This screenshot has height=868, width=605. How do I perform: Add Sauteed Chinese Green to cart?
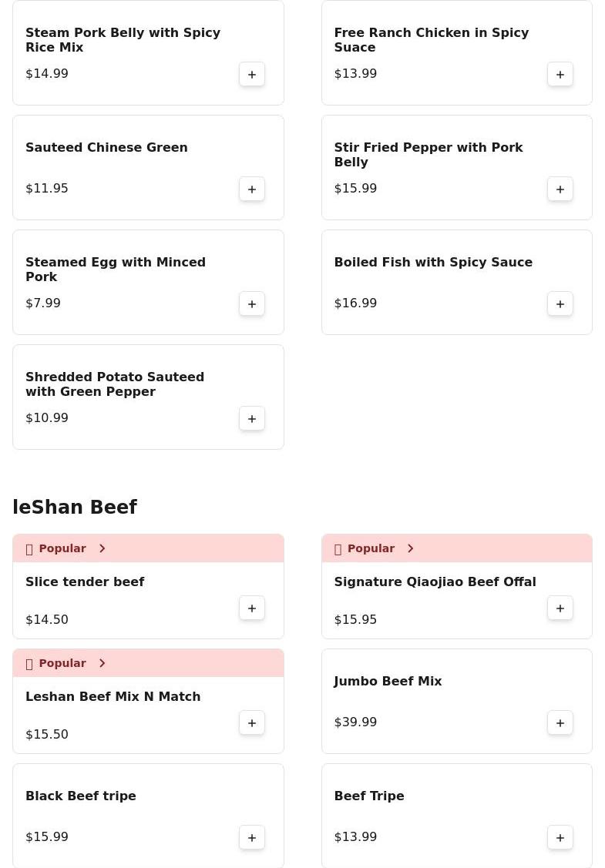tap(252, 189)
